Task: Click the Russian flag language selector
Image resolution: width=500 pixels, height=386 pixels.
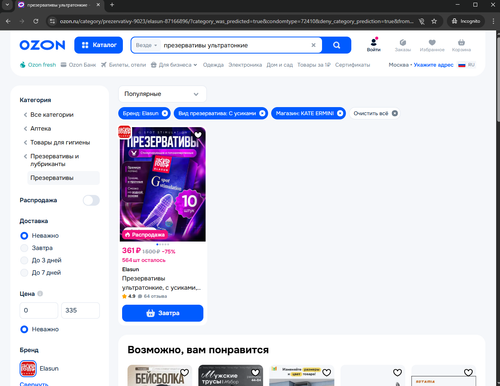Action: pos(466,65)
